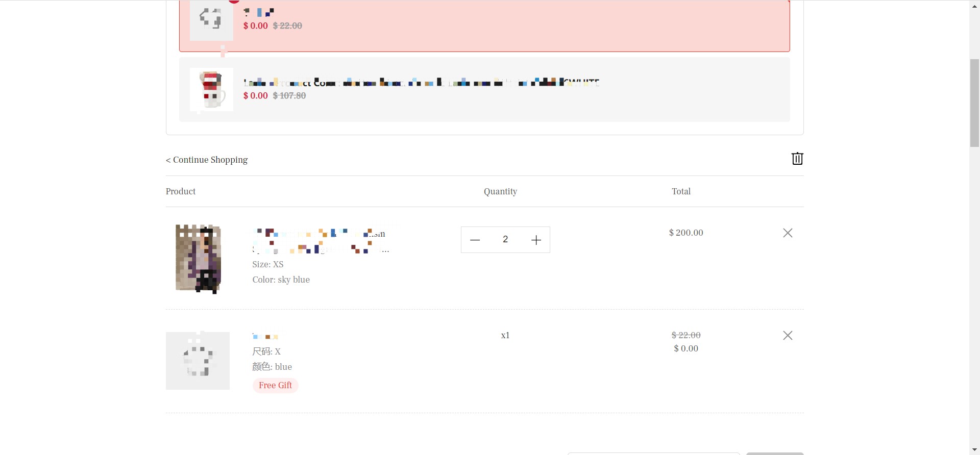
Task: Click the $107.80 gift product title
Action: (421, 82)
